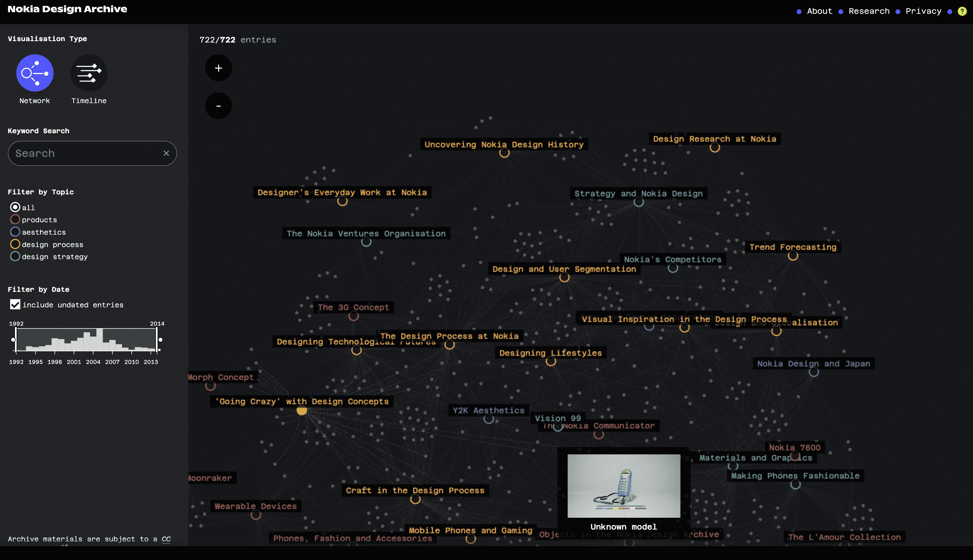Filter by design strategy topic

[x=15, y=257]
